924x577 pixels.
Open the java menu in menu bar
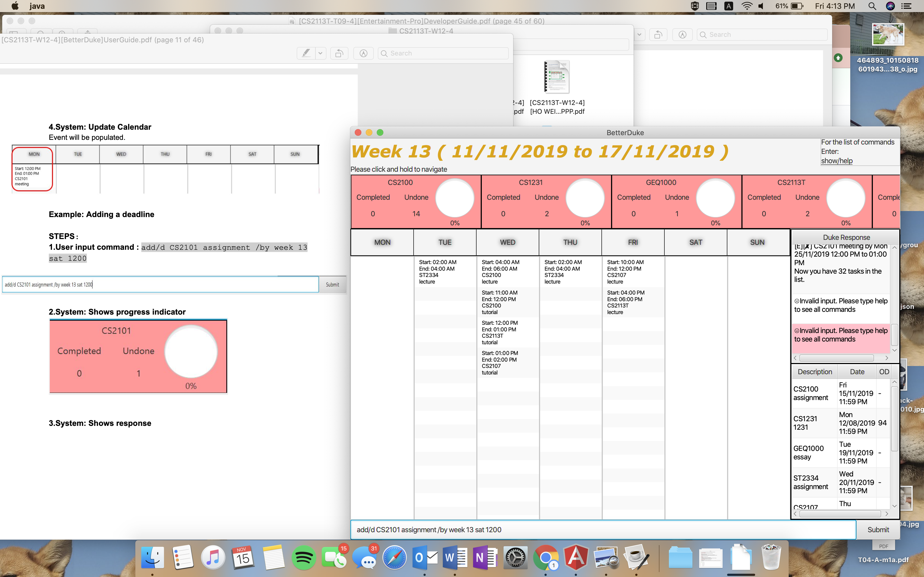pos(37,6)
